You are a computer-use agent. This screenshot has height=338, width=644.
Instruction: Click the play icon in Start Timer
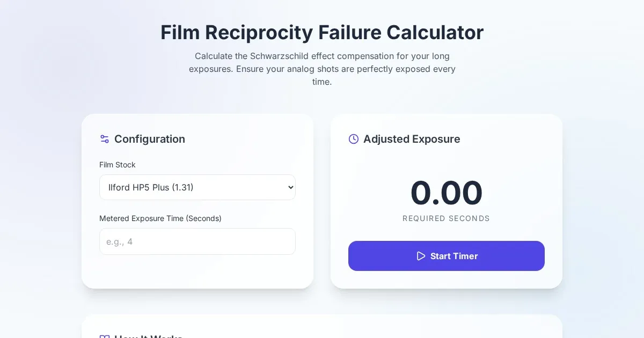pyautogui.click(x=421, y=256)
